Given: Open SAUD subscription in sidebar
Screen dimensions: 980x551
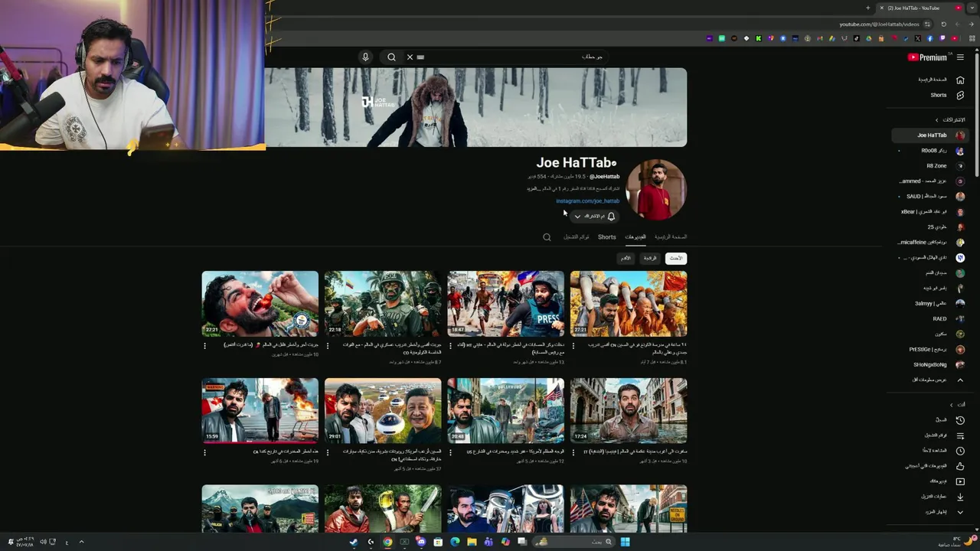Looking at the screenshot, I should click(929, 196).
